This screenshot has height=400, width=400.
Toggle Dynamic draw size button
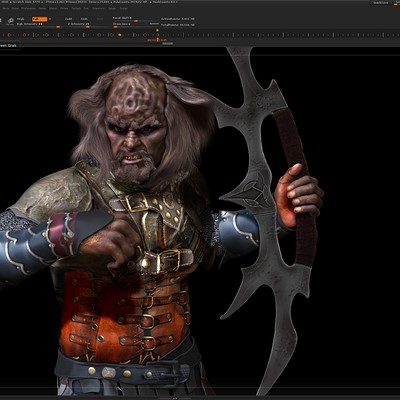(x=154, y=24)
